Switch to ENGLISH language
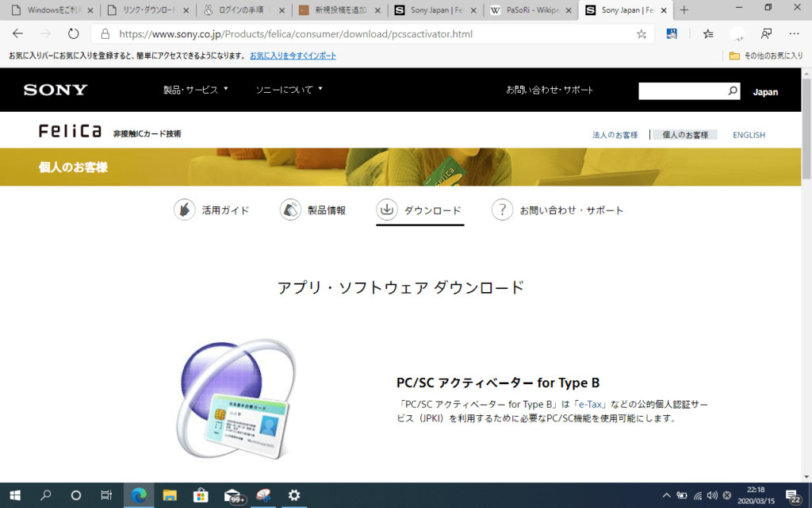 coord(749,135)
